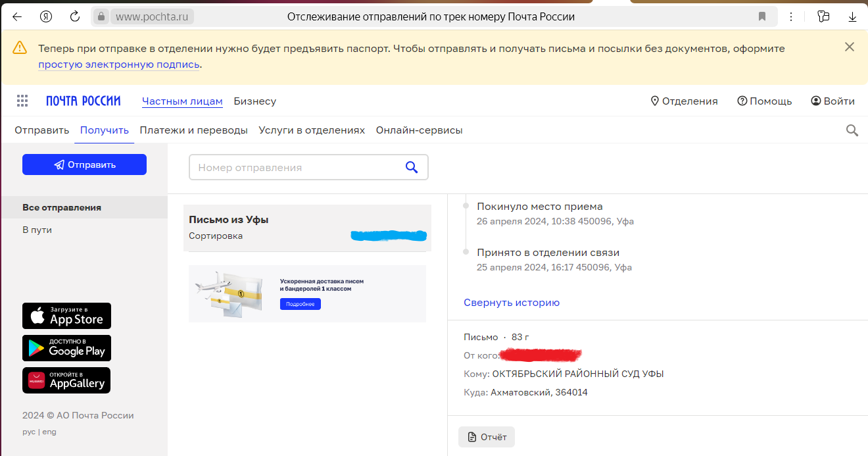Open Помощь via the question mark icon
Image resolution: width=868 pixels, height=456 pixels.
743,101
